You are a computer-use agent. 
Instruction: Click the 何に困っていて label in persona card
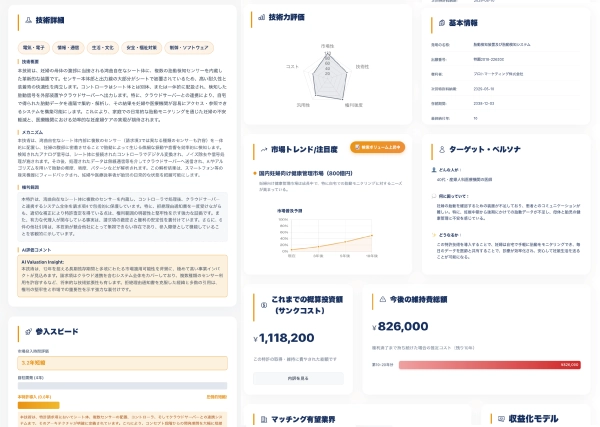[453, 196]
